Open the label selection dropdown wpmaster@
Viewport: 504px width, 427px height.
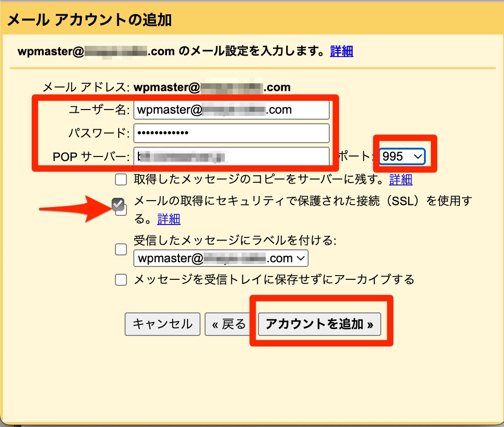[221, 258]
